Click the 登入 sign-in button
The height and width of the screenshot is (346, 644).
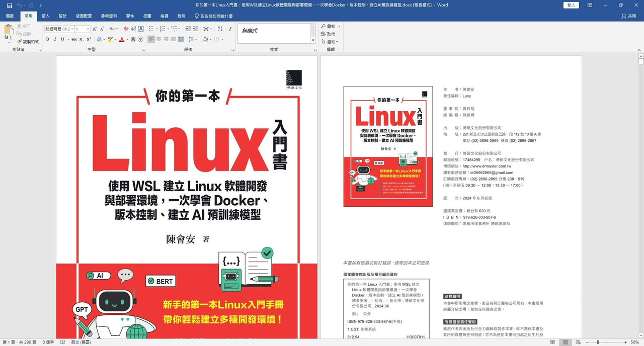571,5
